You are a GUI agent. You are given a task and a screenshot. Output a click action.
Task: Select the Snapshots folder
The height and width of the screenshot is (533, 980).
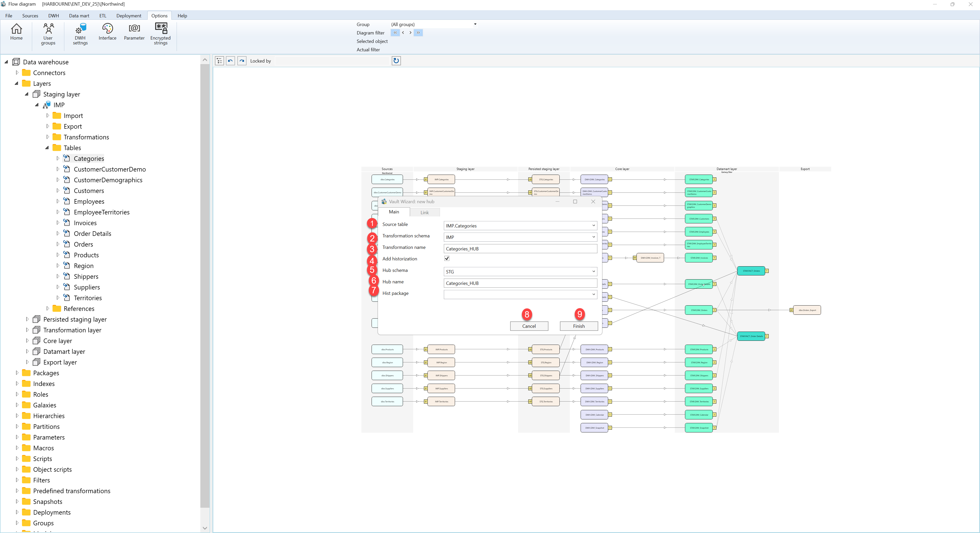(47, 501)
